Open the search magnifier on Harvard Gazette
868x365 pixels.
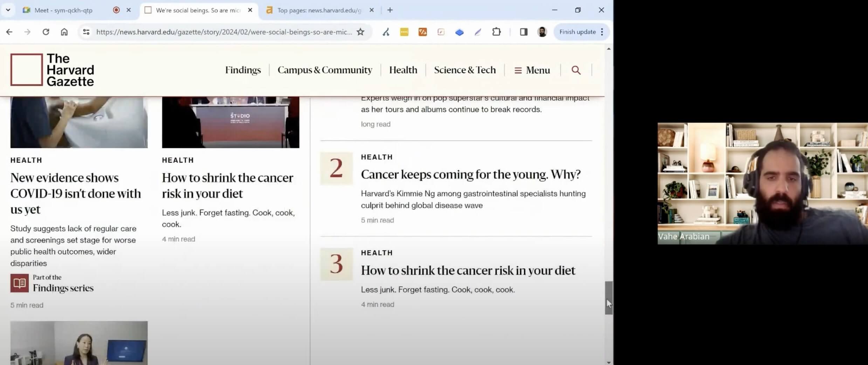576,70
